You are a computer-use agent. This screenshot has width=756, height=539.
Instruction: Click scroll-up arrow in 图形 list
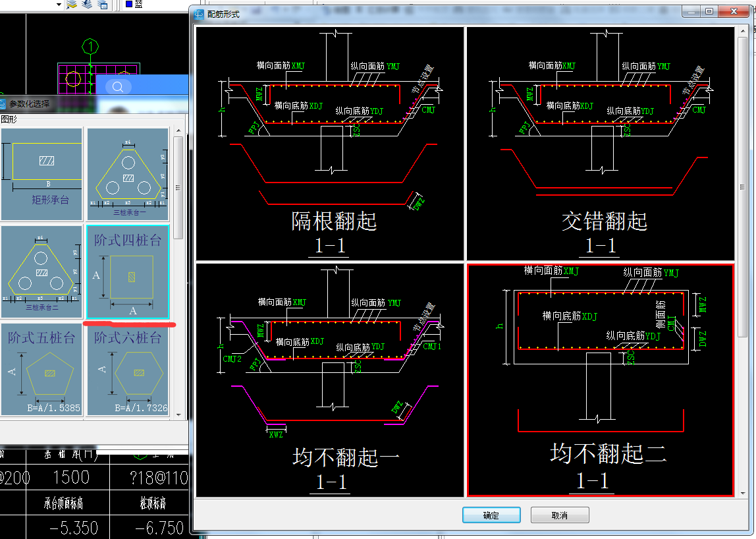178,130
